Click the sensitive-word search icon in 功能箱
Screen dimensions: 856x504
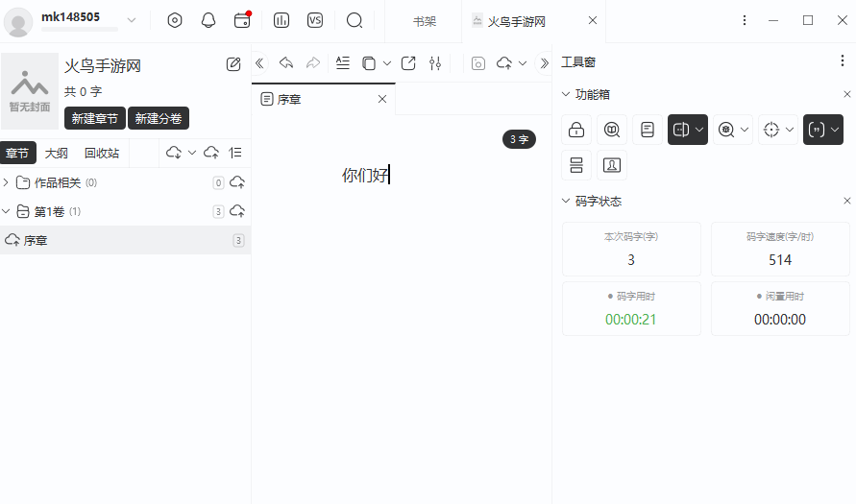click(726, 130)
